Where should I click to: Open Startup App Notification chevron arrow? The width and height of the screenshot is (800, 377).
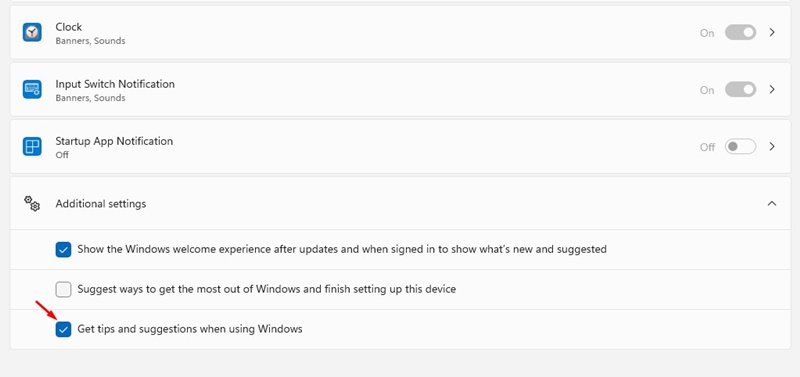click(772, 147)
